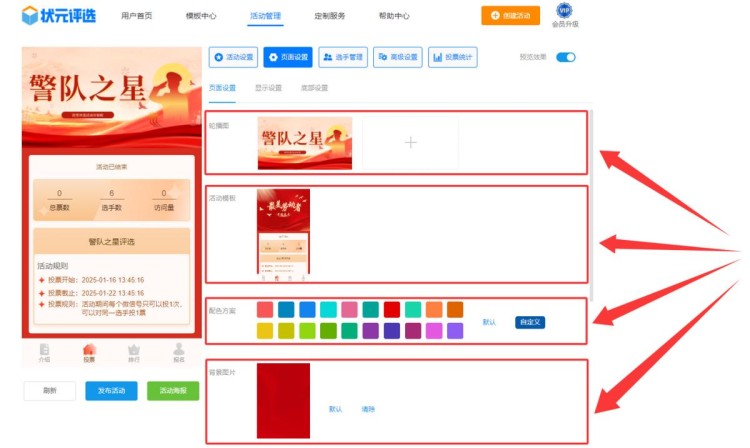
Task: Open 定制服务 in the top navigation
Action: point(329,16)
